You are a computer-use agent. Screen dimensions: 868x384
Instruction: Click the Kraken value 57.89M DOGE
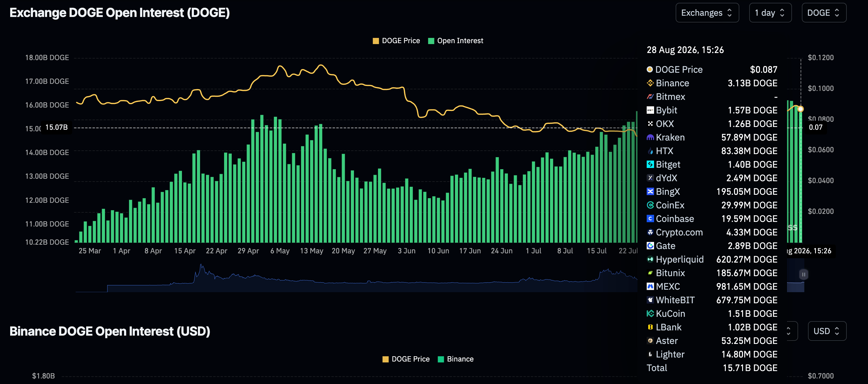(749, 137)
